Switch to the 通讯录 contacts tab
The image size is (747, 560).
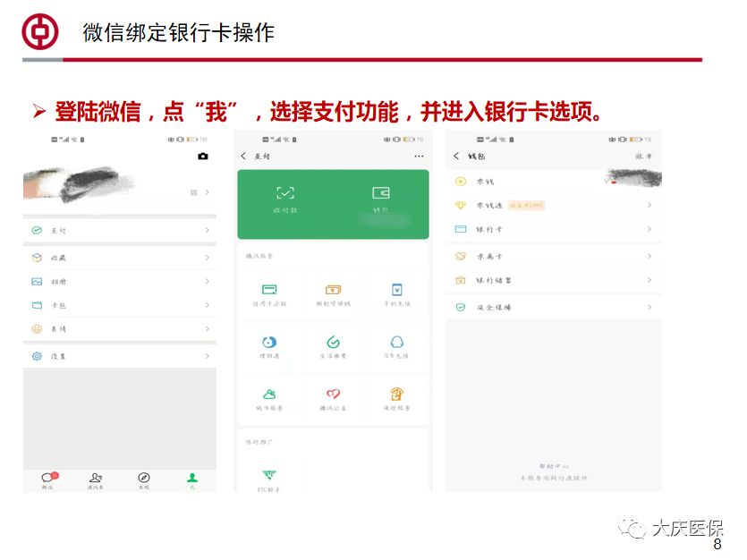click(96, 480)
